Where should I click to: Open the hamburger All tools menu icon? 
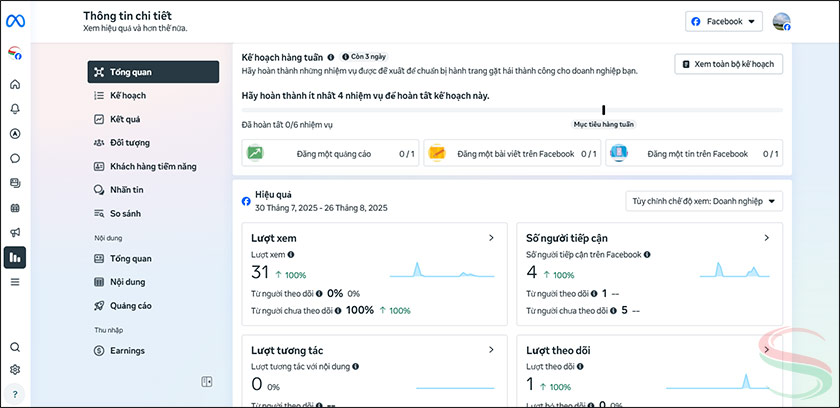pyautogui.click(x=15, y=282)
